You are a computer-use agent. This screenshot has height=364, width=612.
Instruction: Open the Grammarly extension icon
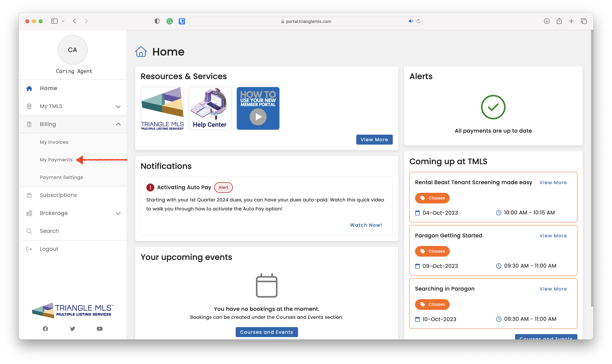169,21
